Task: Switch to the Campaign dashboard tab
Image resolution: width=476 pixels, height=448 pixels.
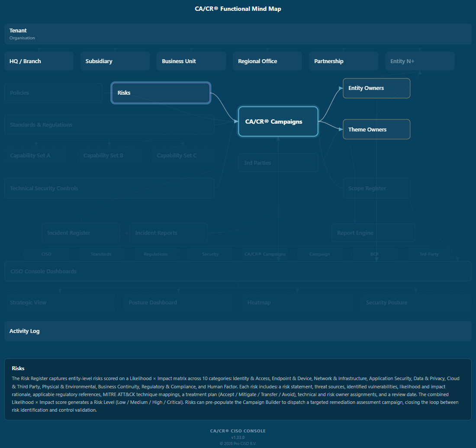Action: pyautogui.click(x=320, y=254)
